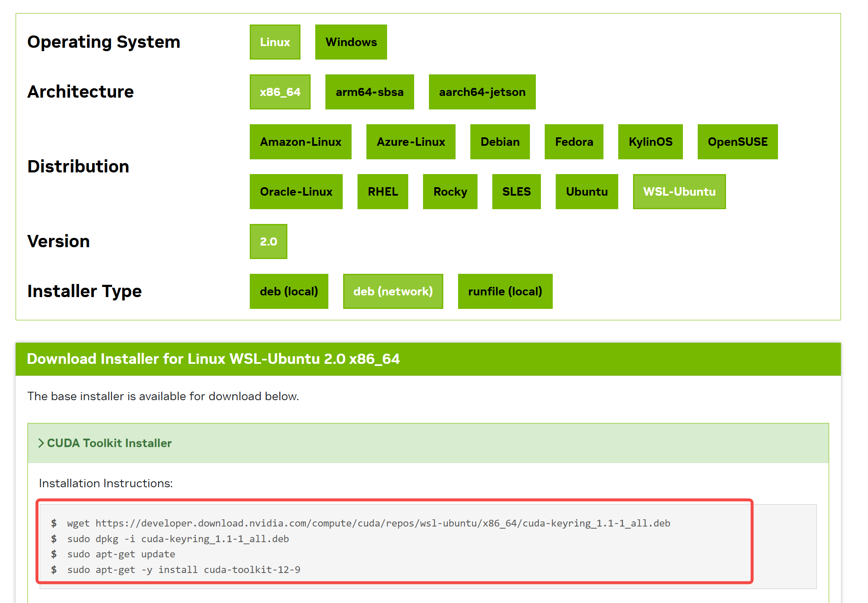Screen dimensions: 868x603
Task: Pick the arm64-sbsa architecture option
Action: pos(369,92)
